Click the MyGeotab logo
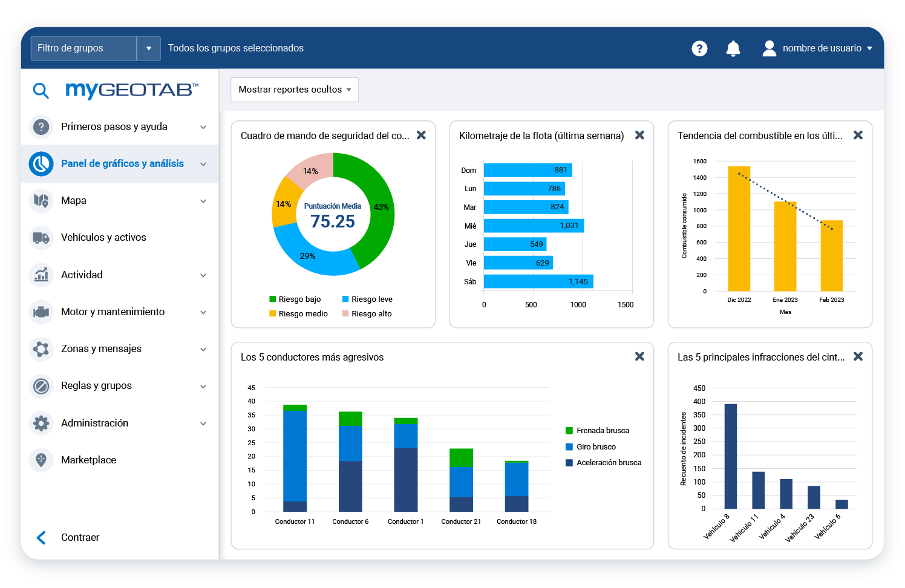Screen dimensions: 905x588 click(132, 90)
